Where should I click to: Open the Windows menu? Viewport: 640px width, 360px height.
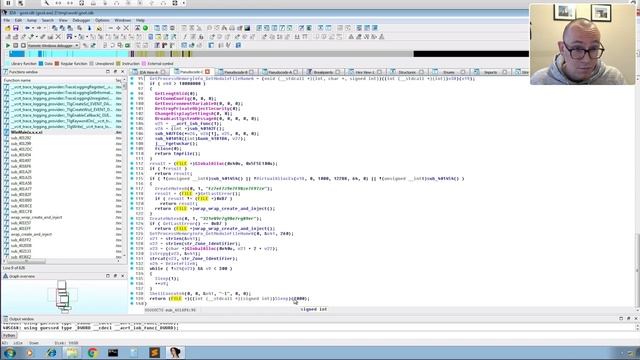click(x=122, y=20)
